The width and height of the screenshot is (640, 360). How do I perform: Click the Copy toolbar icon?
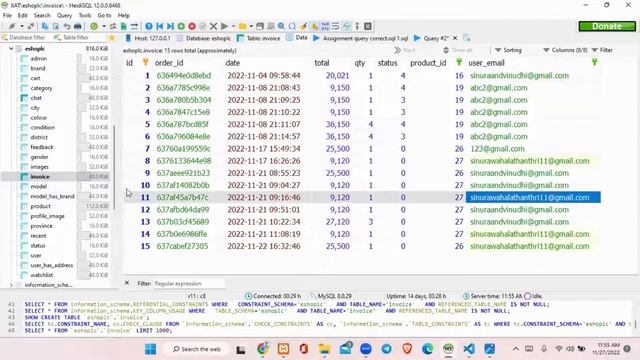pos(45,26)
